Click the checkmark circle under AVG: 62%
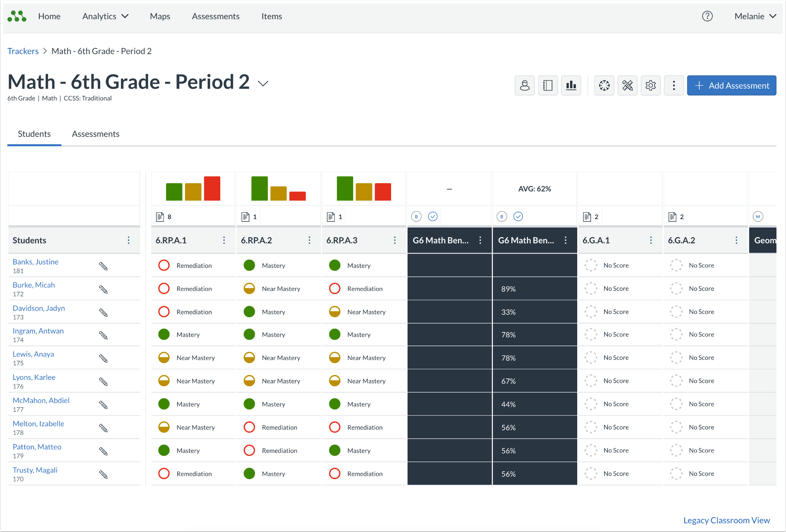786x532 pixels. point(518,216)
